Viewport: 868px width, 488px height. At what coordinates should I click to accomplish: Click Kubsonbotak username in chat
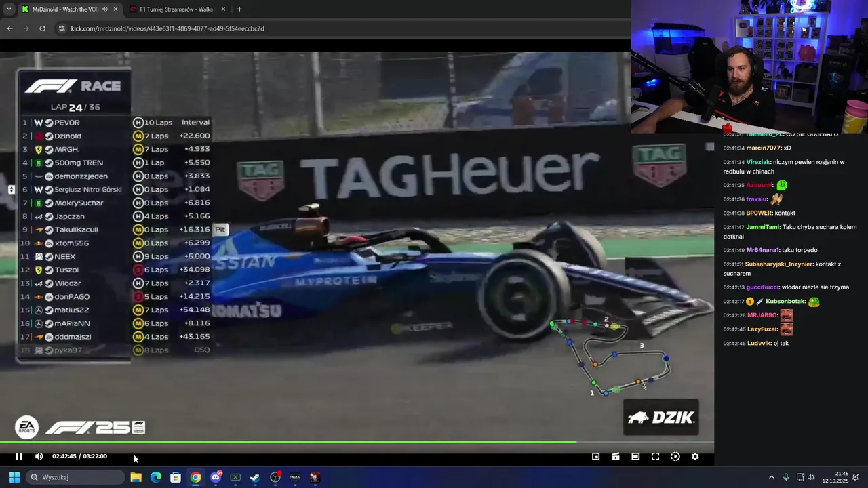coord(785,302)
